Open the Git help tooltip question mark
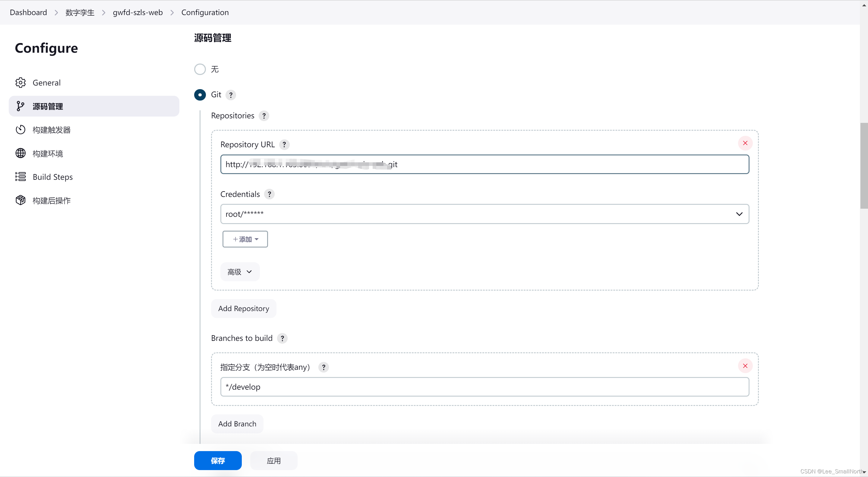This screenshot has width=868, height=477. coord(230,95)
